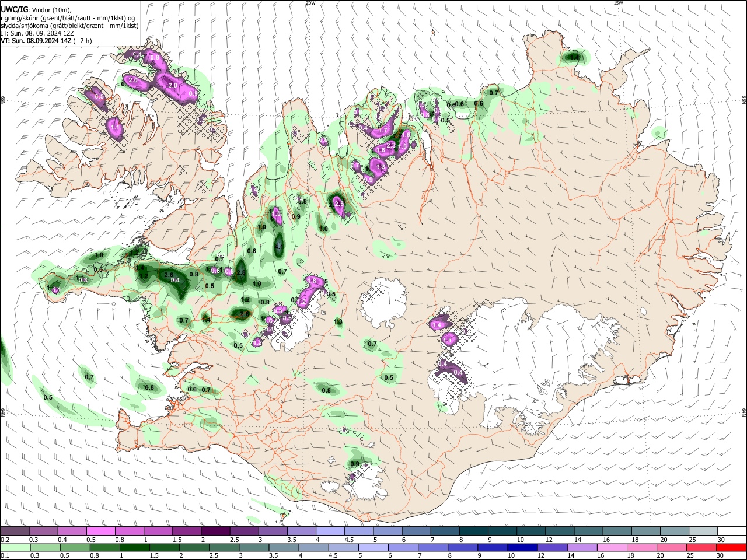
Task: Click the pale green rain swatch starting at 0.1
Action: [15, 547]
